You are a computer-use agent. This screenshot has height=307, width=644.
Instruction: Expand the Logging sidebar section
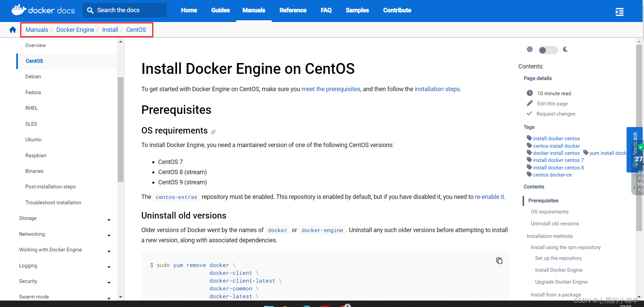tap(109, 267)
